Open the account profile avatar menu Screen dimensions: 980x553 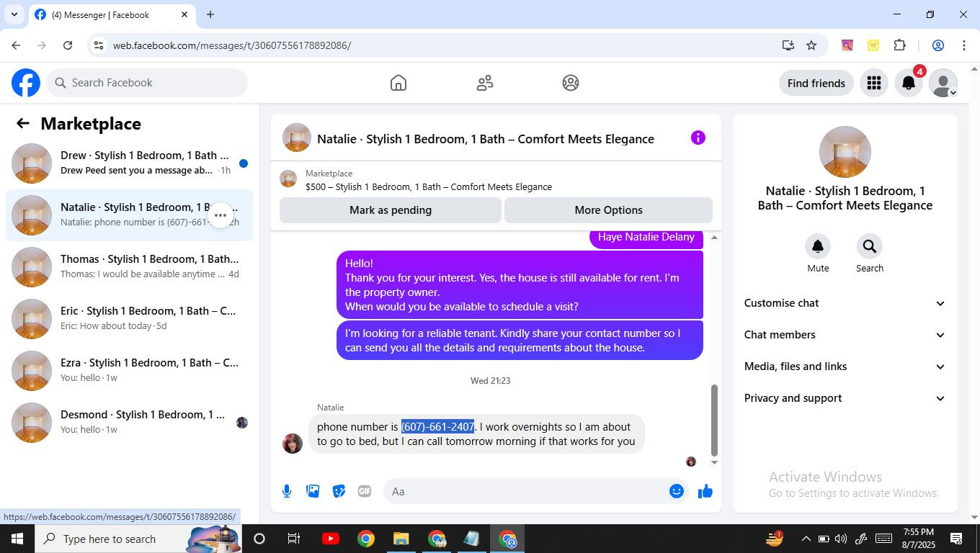(x=943, y=83)
